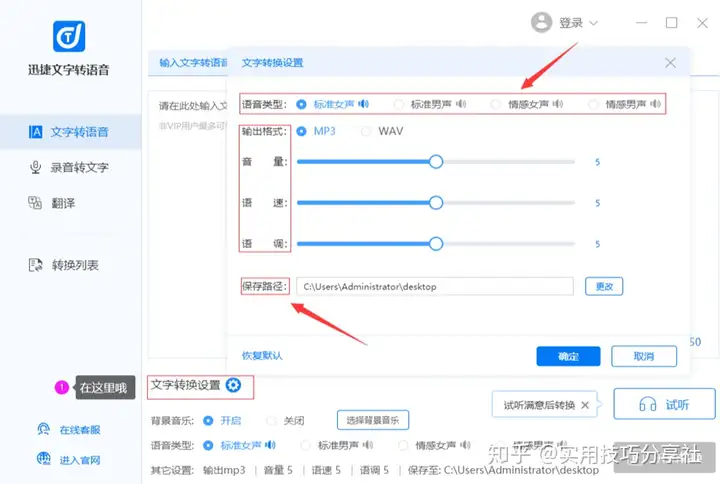Click the 进入官网 link
This screenshot has width=720, height=484.
click(x=69, y=459)
